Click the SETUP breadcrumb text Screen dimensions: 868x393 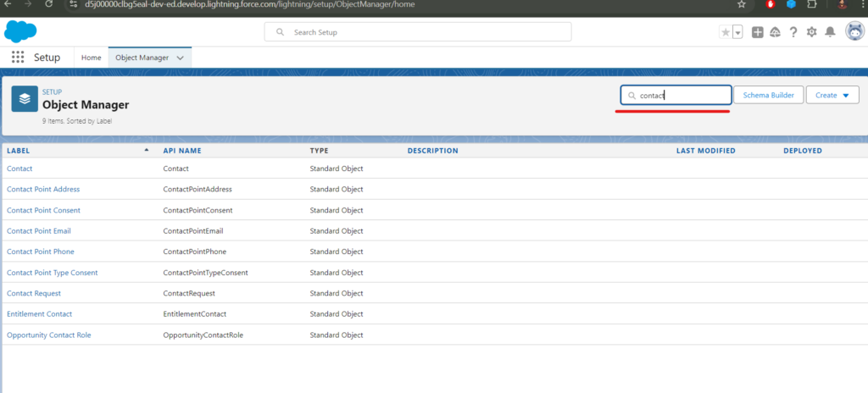click(x=52, y=91)
